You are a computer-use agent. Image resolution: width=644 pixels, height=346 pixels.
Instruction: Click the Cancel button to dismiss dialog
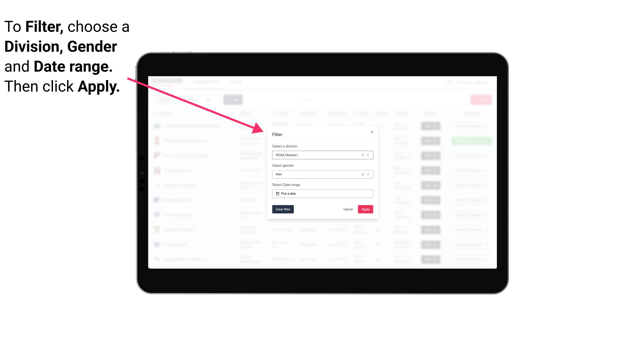348,209
